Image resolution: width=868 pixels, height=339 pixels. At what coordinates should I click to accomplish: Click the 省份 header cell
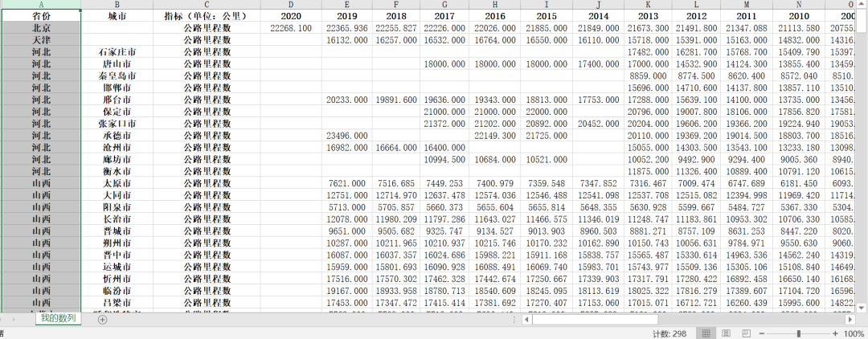pos(42,16)
